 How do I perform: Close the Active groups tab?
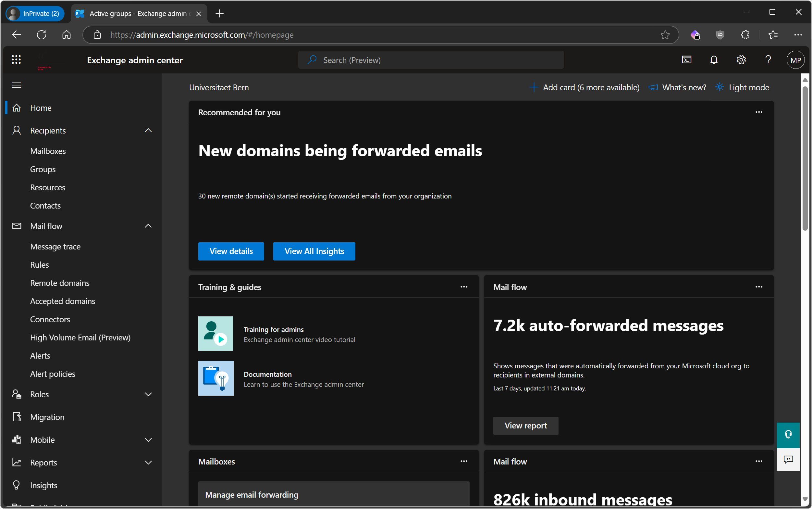click(x=199, y=14)
